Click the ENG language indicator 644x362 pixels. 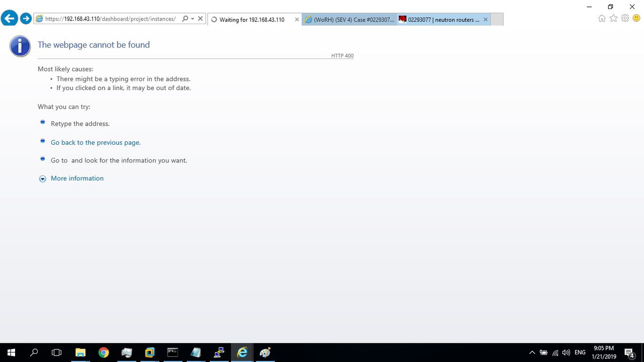coord(580,352)
